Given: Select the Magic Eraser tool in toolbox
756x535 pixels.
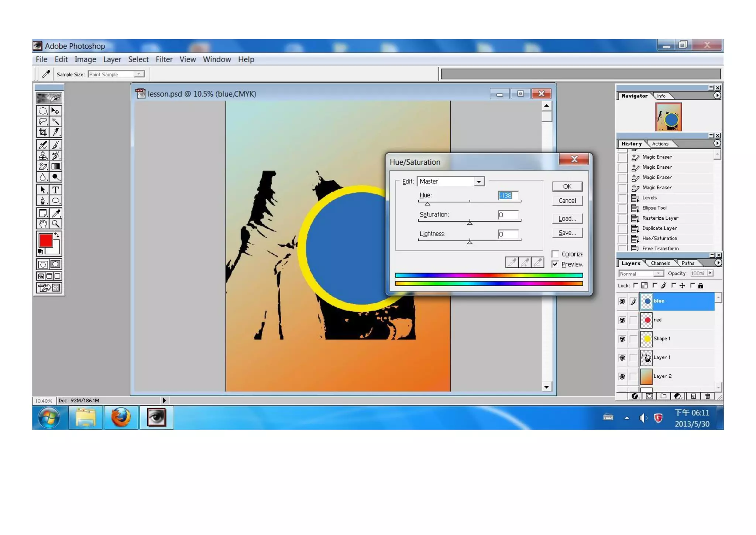Looking at the screenshot, I should click(x=43, y=167).
